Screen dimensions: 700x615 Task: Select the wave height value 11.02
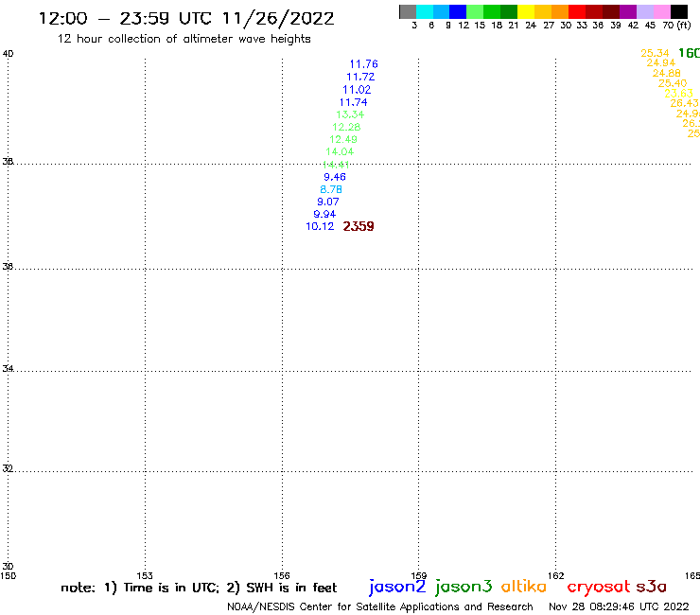point(357,90)
